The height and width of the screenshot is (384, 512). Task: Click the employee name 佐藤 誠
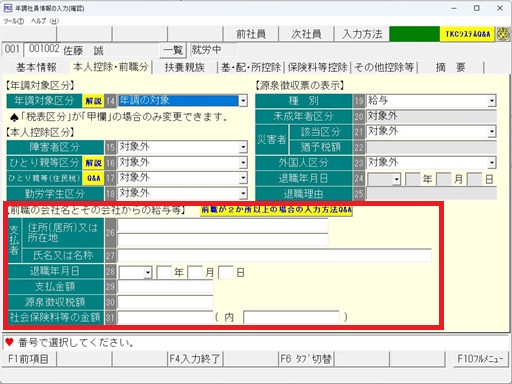point(84,51)
